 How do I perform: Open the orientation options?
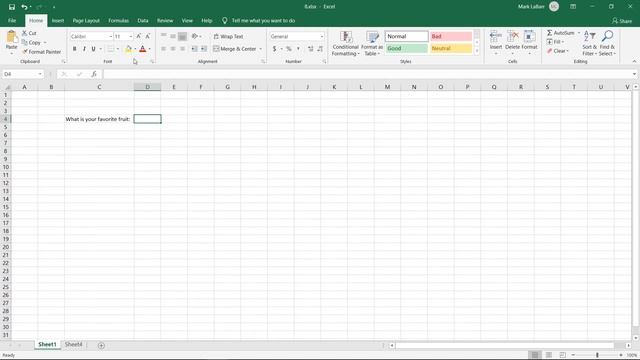pos(196,36)
